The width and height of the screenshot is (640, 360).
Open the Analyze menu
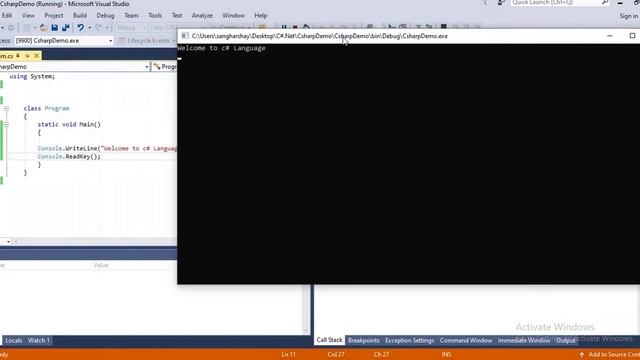202,16
